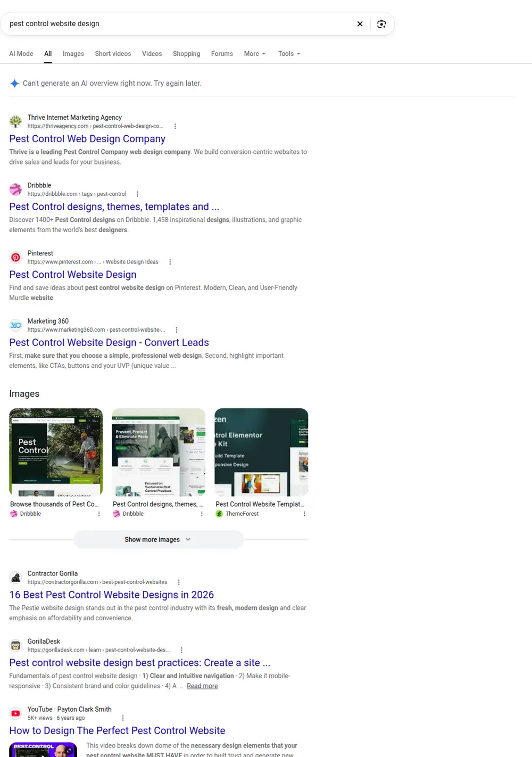This screenshot has width=532, height=757.
Task: Click 'Pest Control Website Templat...' caption
Action: 260,505
